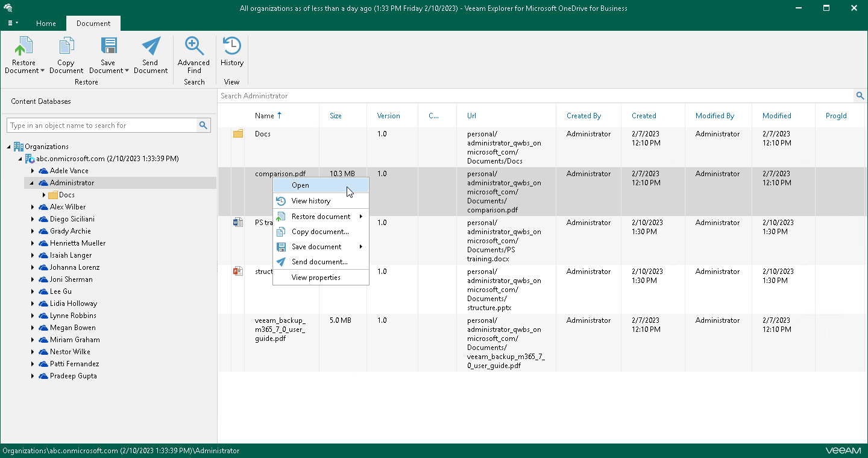
Task: Open the History view in ribbon
Action: click(232, 51)
